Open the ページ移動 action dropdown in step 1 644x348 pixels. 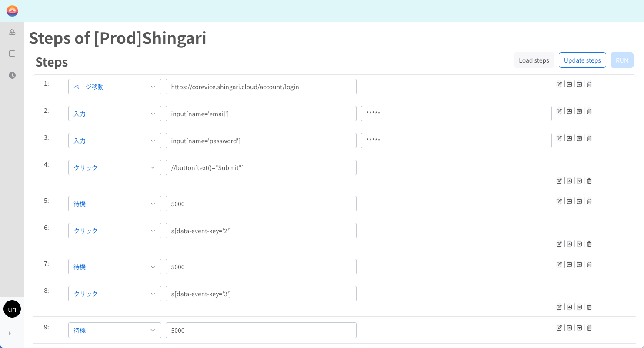[x=114, y=87]
